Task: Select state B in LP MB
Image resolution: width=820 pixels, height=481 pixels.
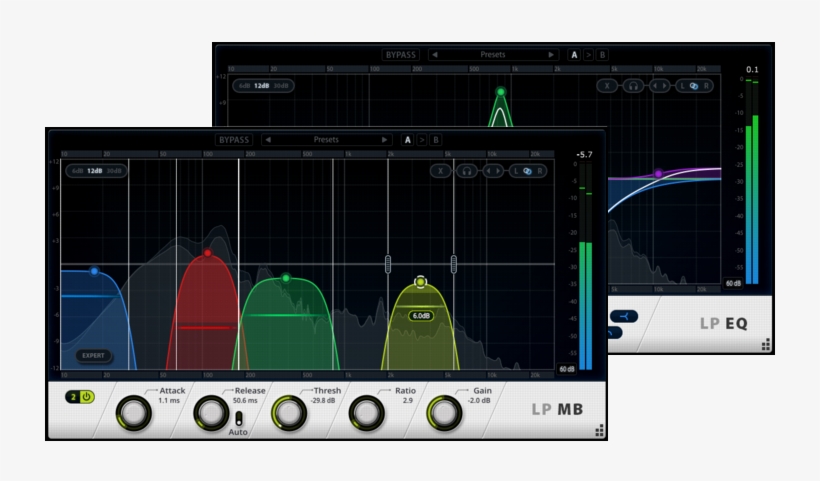Action: pyautogui.click(x=436, y=140)
